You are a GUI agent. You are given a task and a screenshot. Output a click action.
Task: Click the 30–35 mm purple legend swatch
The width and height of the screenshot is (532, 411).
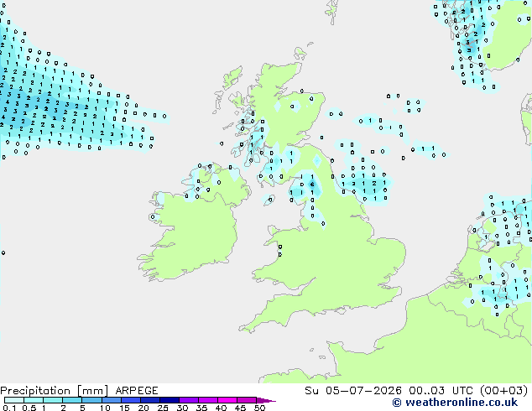189,400
